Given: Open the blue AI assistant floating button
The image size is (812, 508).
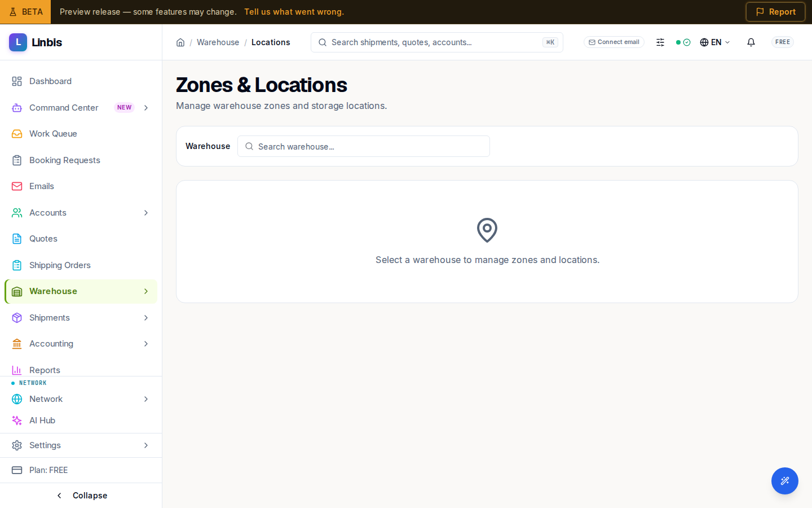Looking at the screenshot, I should point(785,481).
